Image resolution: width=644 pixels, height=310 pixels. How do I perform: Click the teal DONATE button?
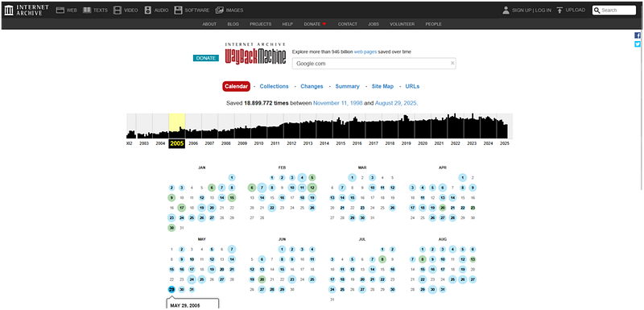point(206,58)
